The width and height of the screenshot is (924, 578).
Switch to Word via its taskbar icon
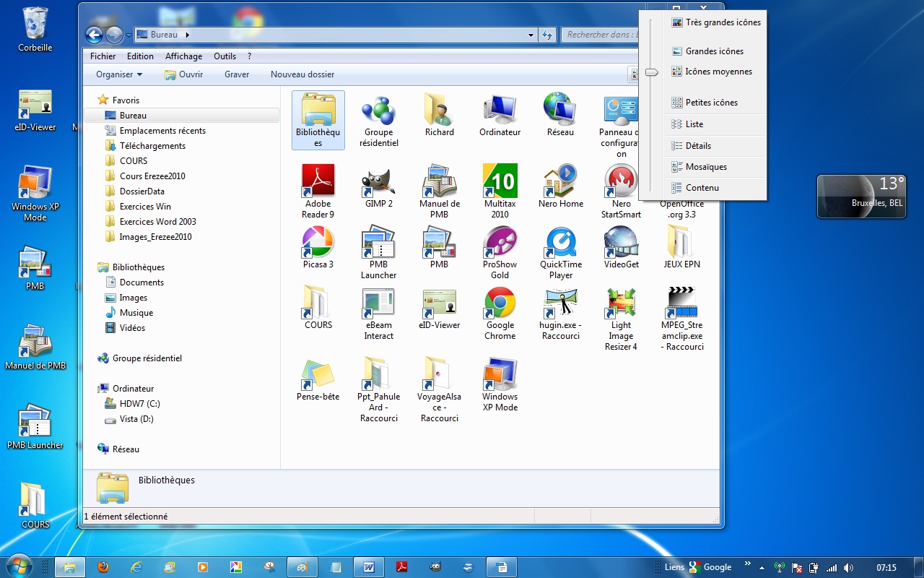click(369, 567)
